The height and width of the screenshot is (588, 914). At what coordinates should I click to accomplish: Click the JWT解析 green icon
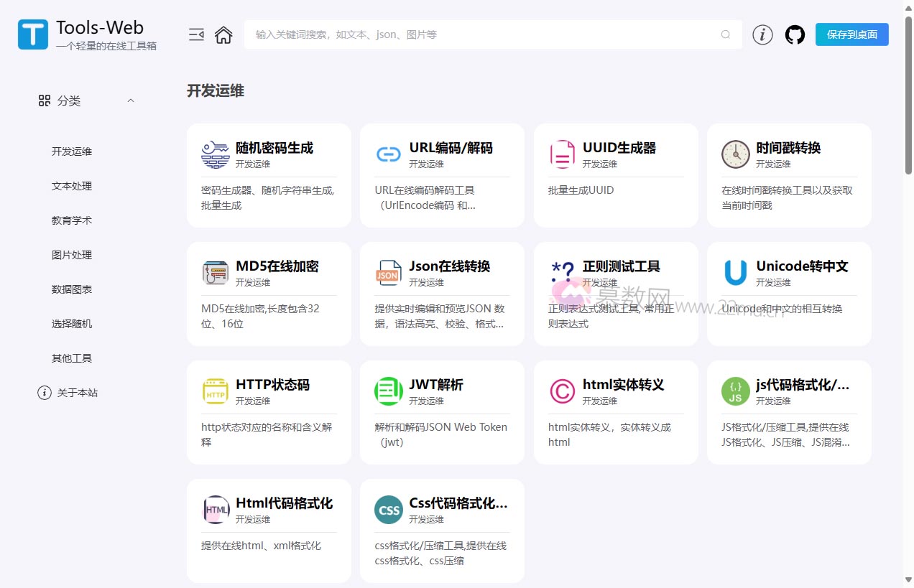pyautogui.click(x=389, y=391)
